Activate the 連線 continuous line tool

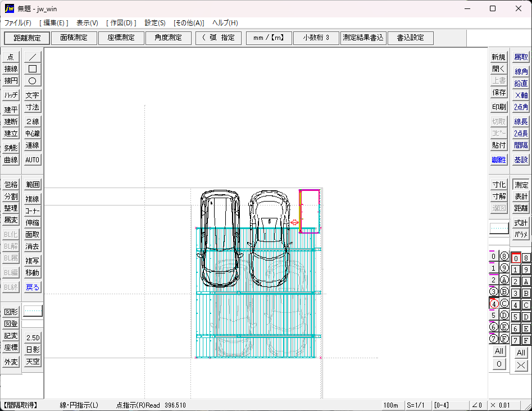[x=33, y=145]
